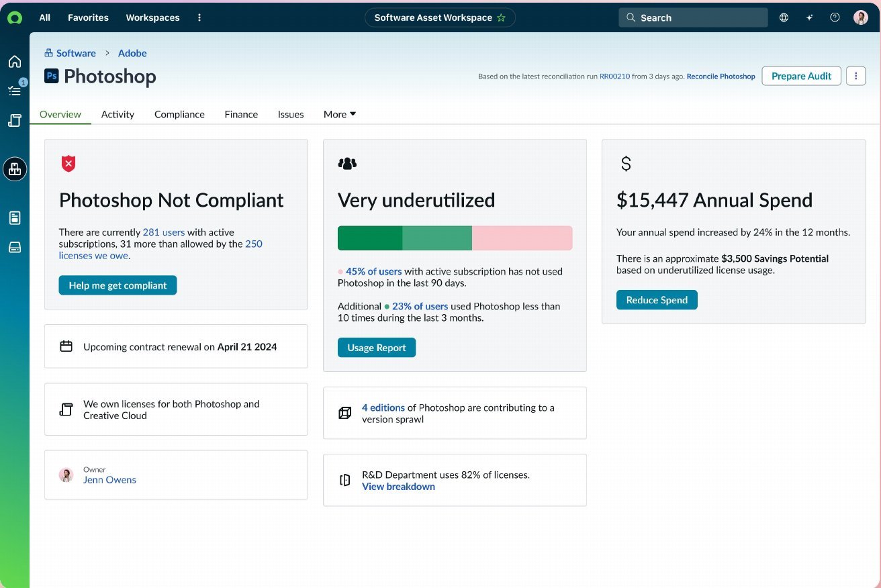
Task: Click the Help me get compliant button
Action: (118, 285)
